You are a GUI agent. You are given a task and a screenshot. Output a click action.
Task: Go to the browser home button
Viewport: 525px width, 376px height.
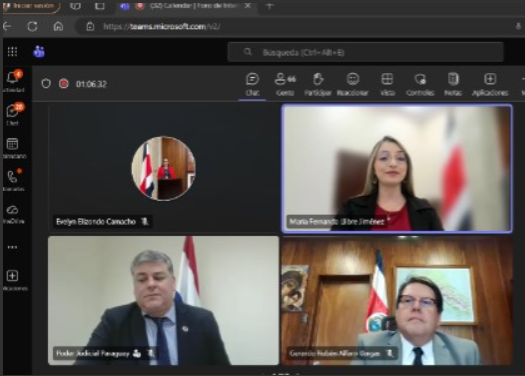(x=58, y=26)
